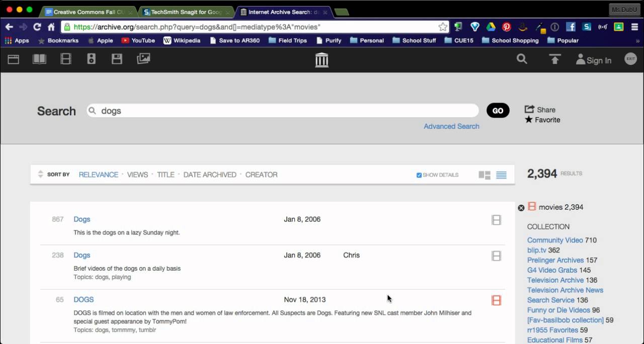The image size is (644, 344).
Task: Filter by Fav-basilbob collection
Action: tap(566, 320)
